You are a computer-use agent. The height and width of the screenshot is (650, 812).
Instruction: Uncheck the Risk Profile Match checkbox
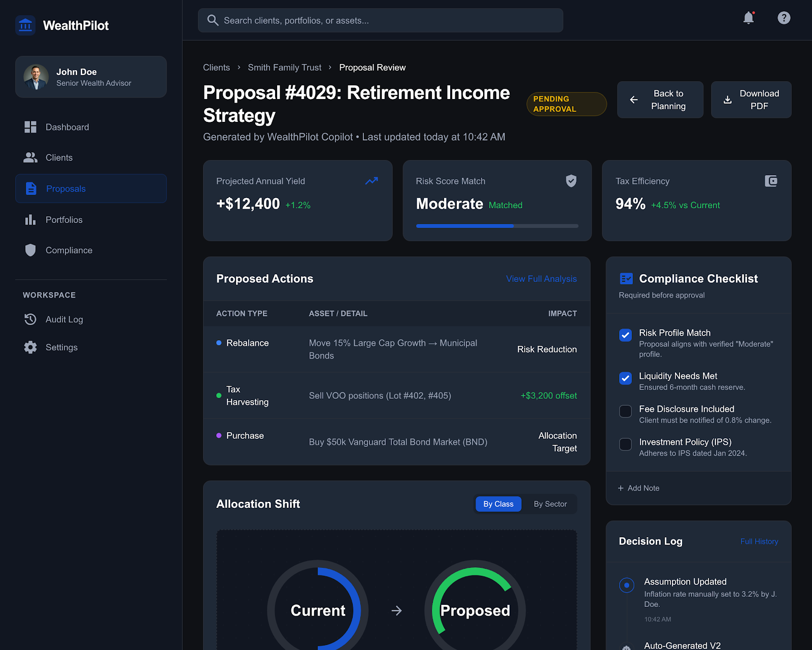(x=625, y=335)
